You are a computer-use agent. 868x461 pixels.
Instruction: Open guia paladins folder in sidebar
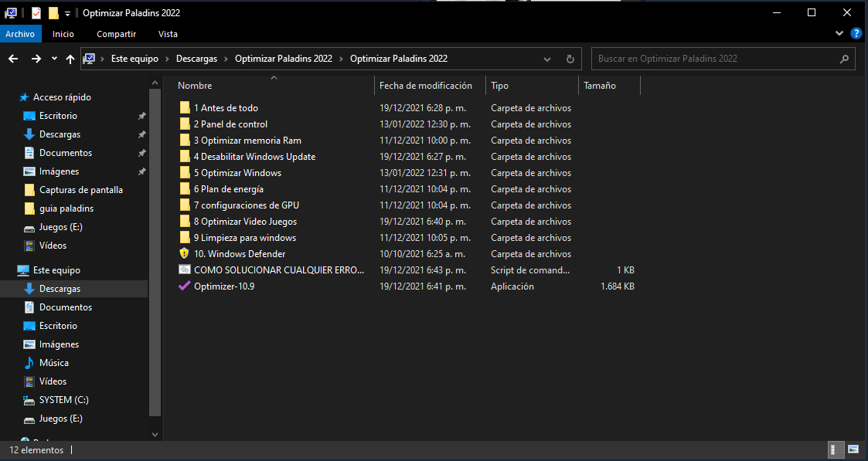pyautogui.click(x=66, y=208)
